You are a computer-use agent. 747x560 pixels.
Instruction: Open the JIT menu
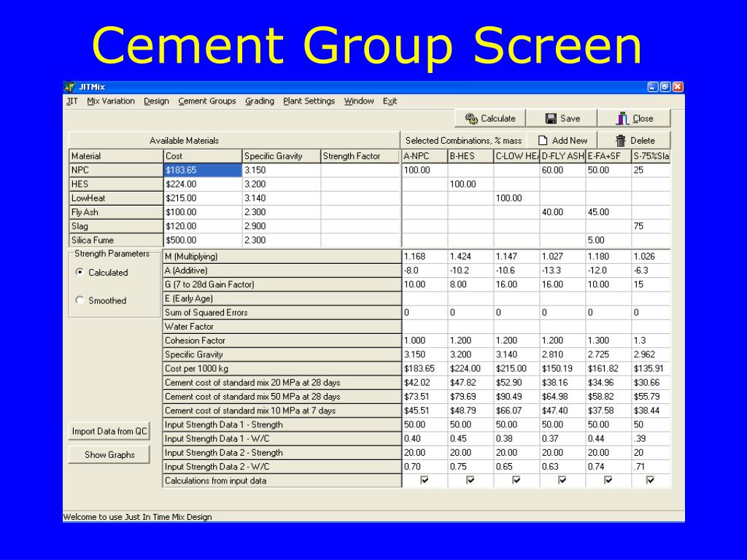(72, 101)
